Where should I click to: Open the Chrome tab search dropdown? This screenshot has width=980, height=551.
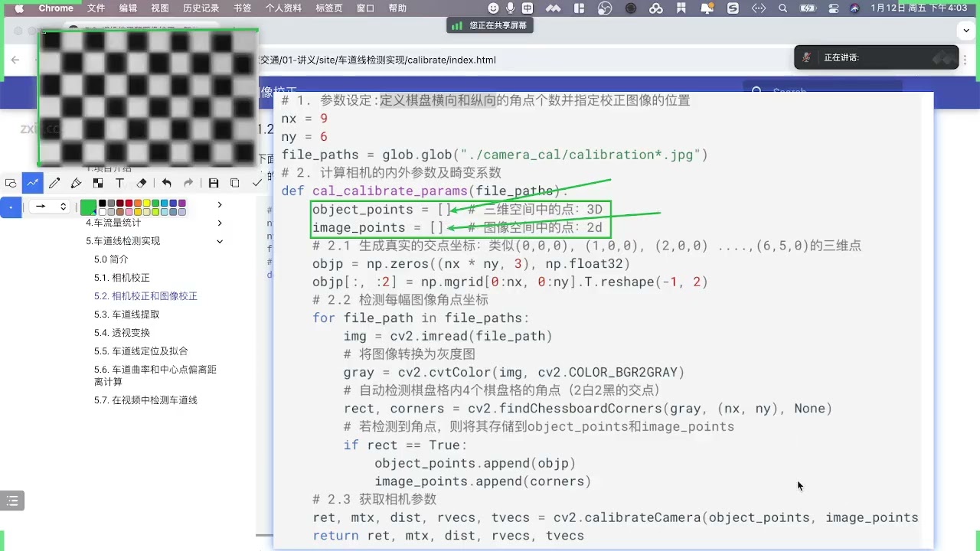click(x=966, y=31)
